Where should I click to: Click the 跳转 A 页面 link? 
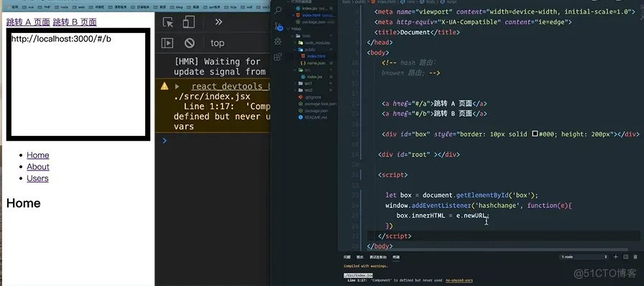pos(28,22)
